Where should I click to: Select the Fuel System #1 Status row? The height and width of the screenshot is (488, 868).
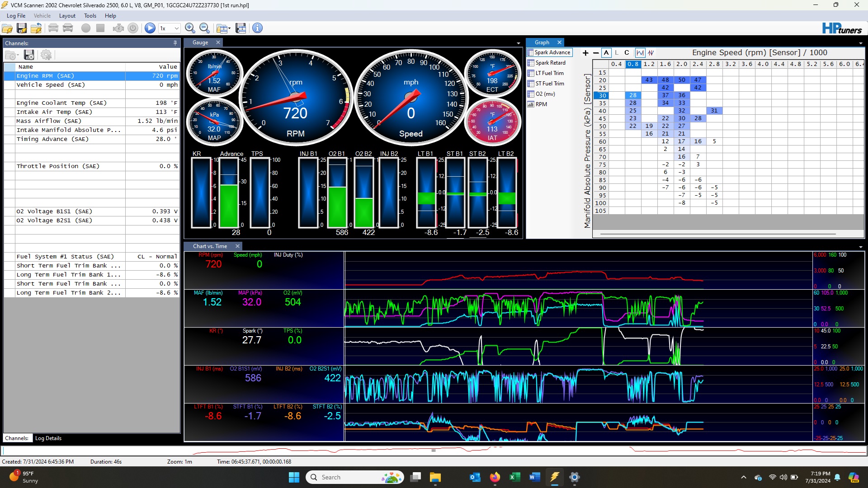tap(92, 257)
